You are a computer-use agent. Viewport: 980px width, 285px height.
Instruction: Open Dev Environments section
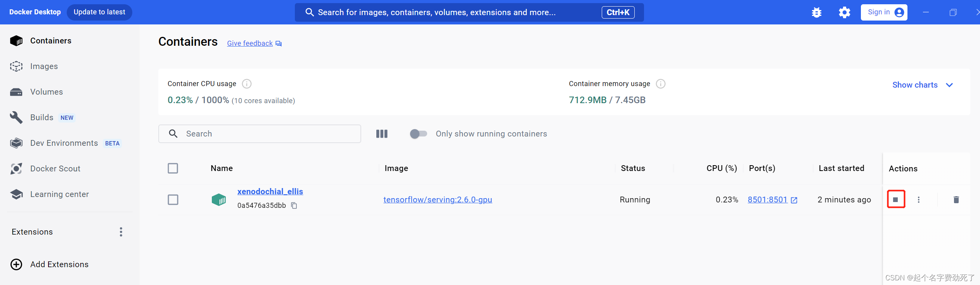coord(65,143)
